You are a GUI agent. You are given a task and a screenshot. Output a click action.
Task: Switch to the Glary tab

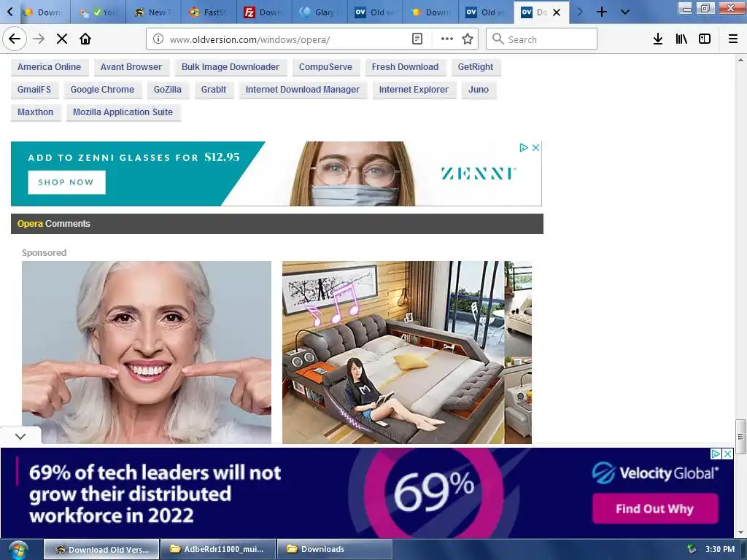click(x=320, y=12)
